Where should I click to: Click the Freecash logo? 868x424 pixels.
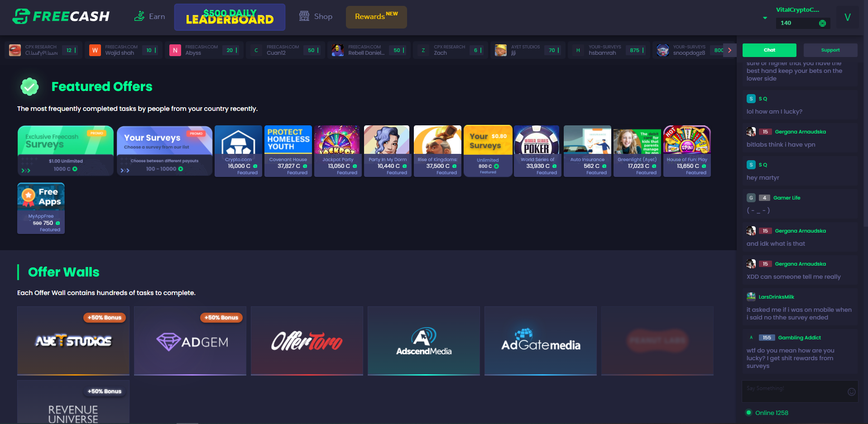point(61,16)
